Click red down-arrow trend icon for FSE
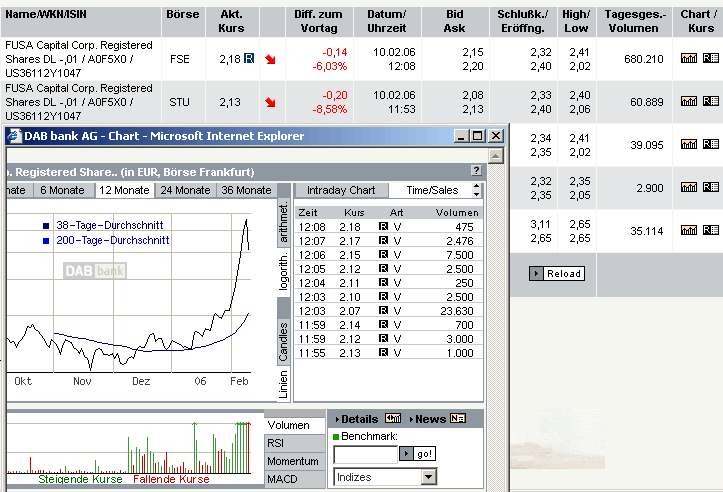 click(x=271, y=60)
